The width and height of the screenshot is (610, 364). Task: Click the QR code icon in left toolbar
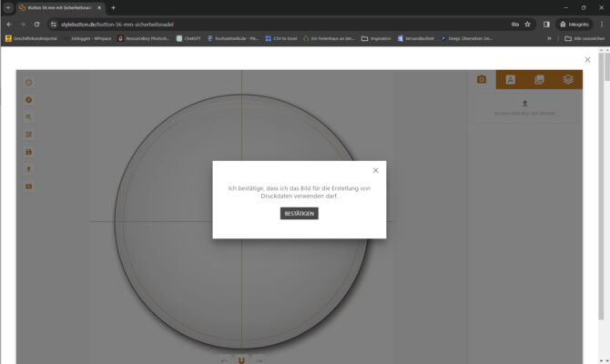click(x=29, y=135)
